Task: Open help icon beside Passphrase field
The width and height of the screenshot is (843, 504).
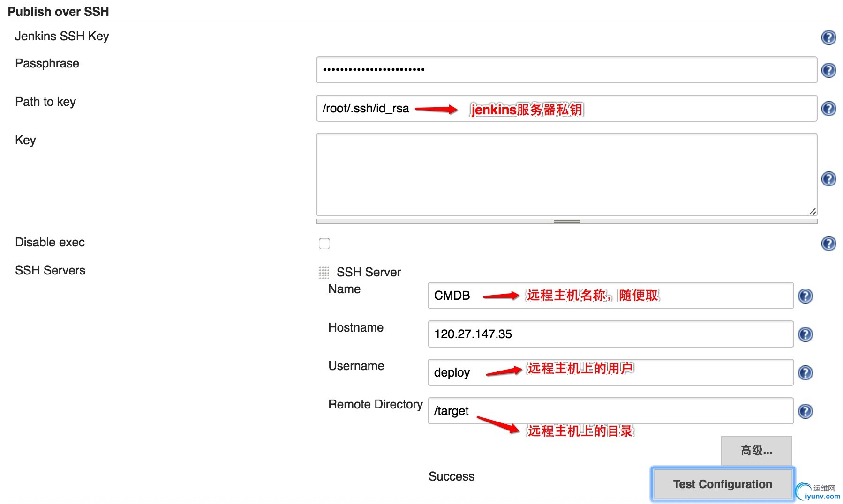Action: point(828,70)
